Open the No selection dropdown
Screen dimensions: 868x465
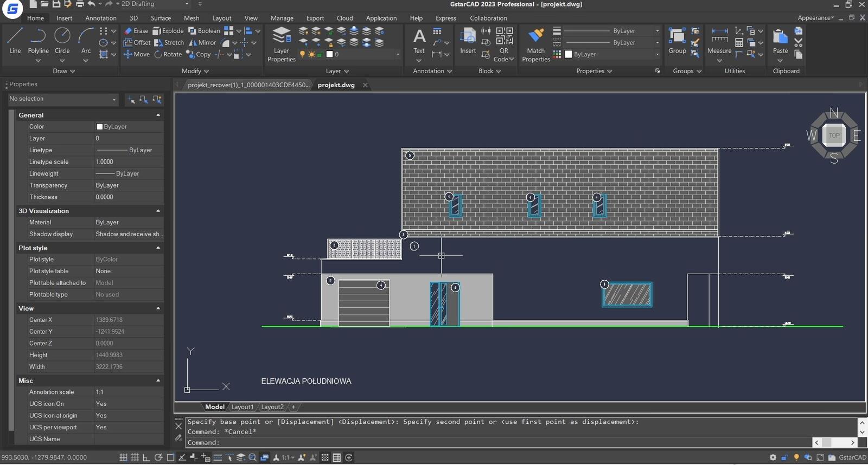[62, 99]
